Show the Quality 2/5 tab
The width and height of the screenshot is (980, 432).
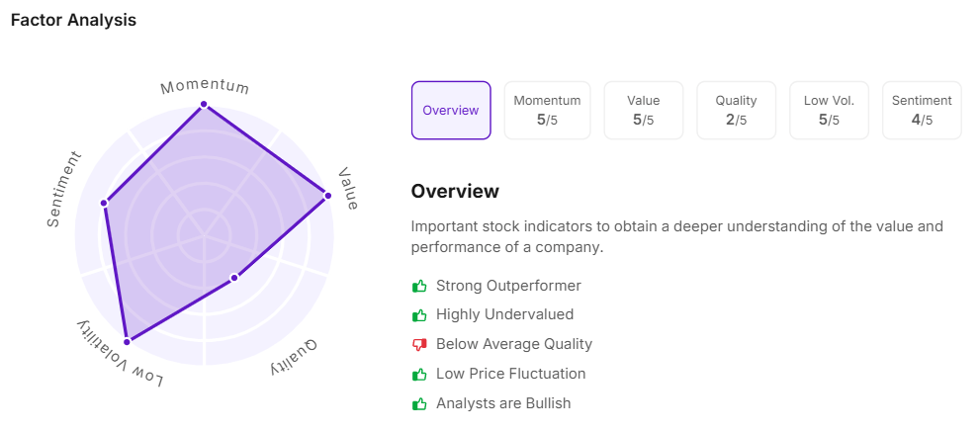tap(736, 111)
